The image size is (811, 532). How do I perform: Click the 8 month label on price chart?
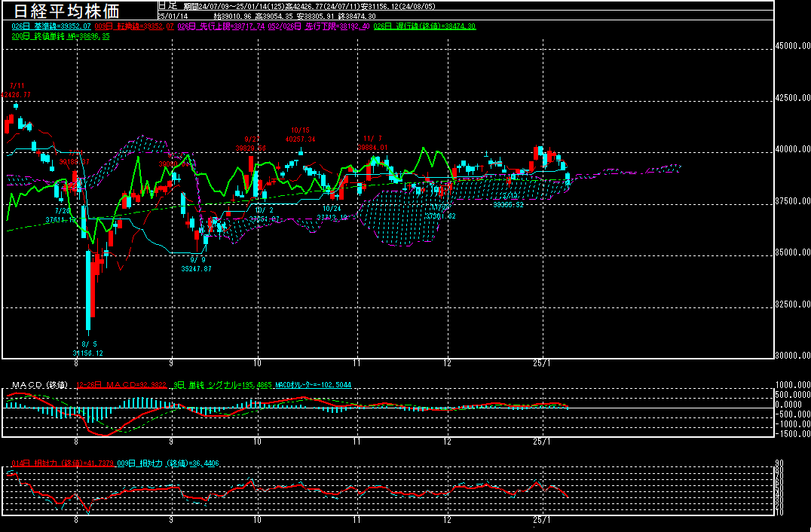point(77,363)
